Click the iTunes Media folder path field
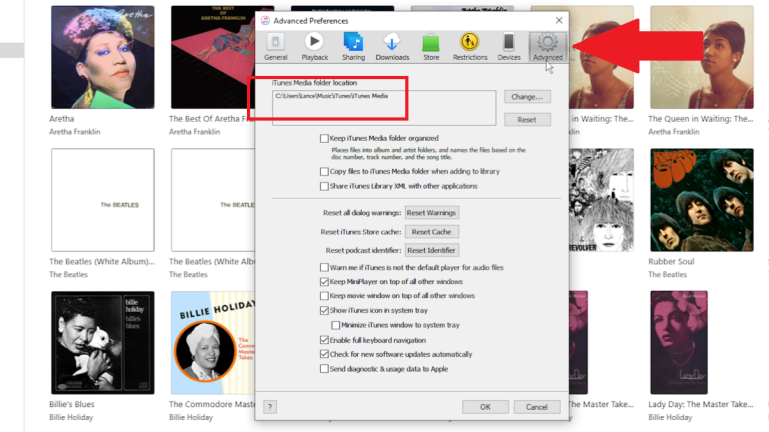Image resolution: width=769 pixels, height=432 pixels. coord(384,108)
